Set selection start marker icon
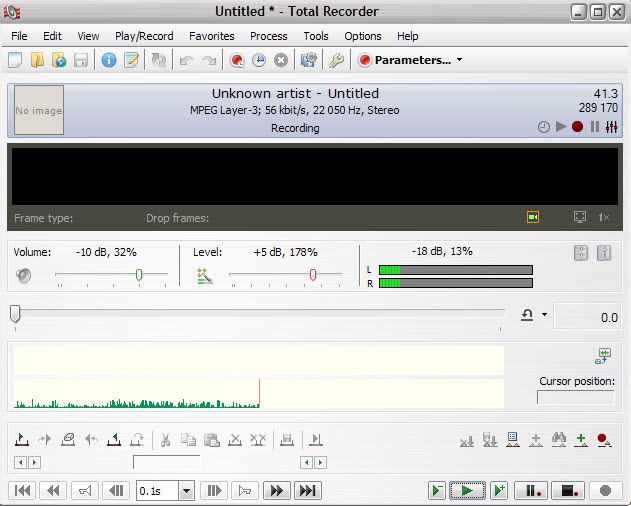Image resolution: width=631 pixels, height=506 pixels. [x=22, y=439]
